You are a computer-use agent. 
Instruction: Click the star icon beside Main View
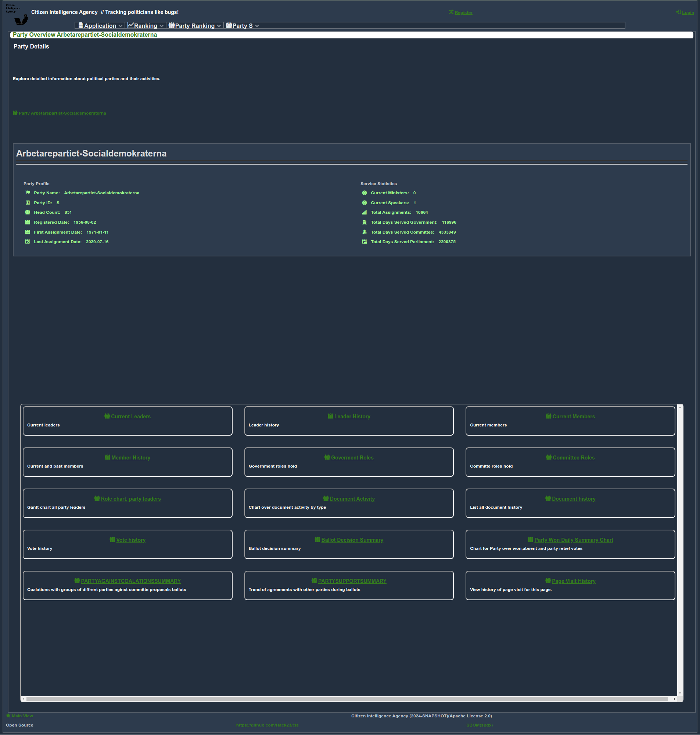pyautogui.click(x=8, y=716)
